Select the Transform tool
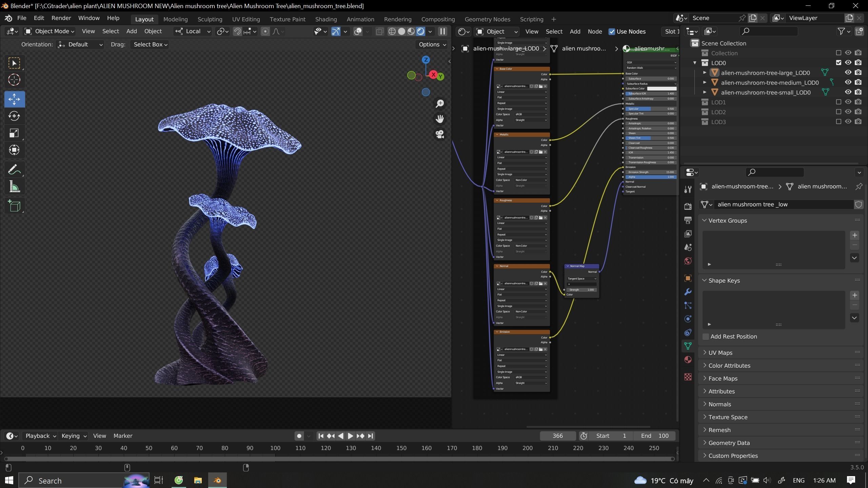Screen dimensions: 868x488 (x=14, y=150)
